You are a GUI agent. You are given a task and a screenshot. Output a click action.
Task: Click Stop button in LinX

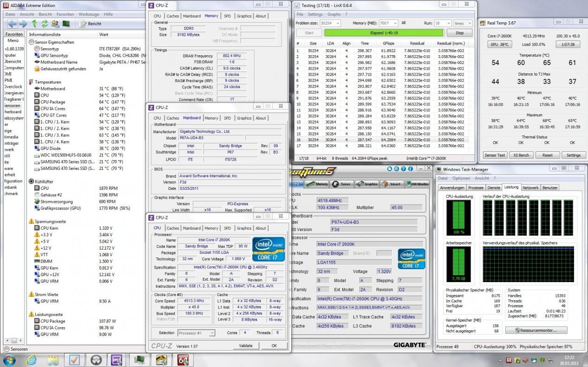click(x=459, y=33)
